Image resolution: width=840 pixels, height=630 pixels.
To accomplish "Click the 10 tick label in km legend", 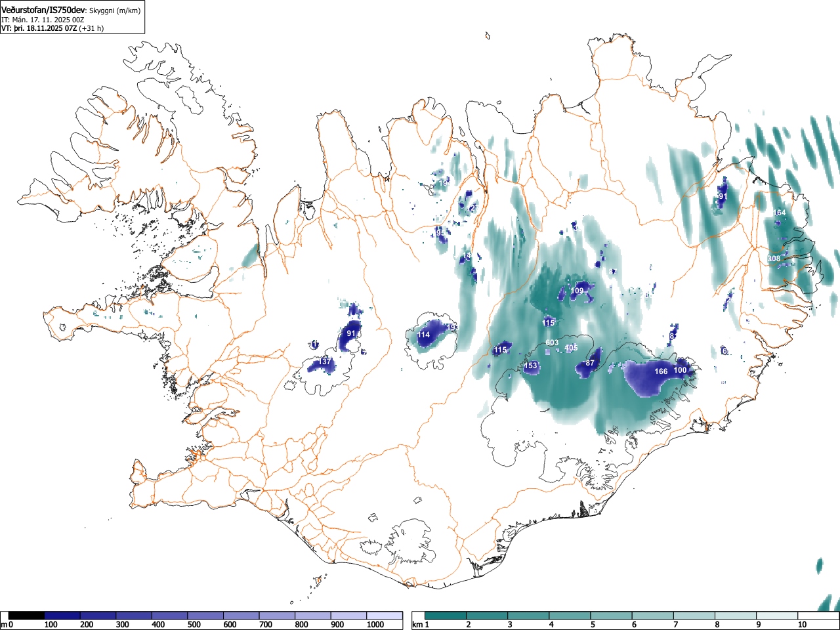I will 802,625.
